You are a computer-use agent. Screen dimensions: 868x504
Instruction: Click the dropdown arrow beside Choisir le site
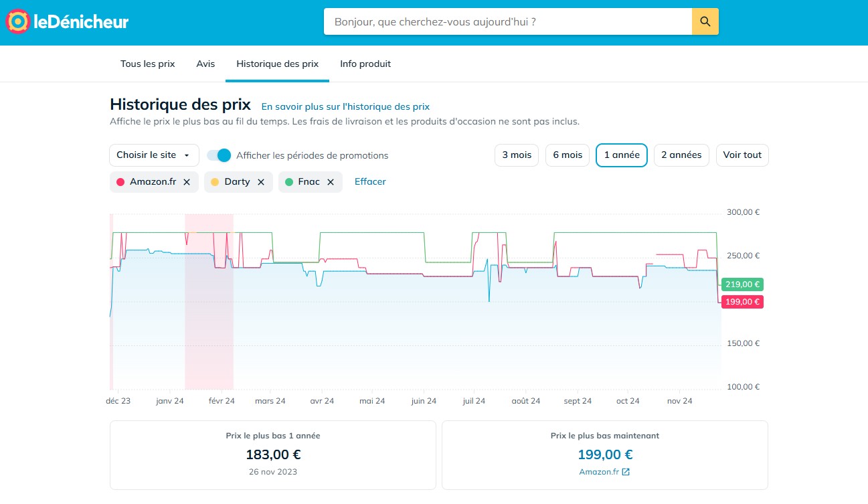click(187, 156)
